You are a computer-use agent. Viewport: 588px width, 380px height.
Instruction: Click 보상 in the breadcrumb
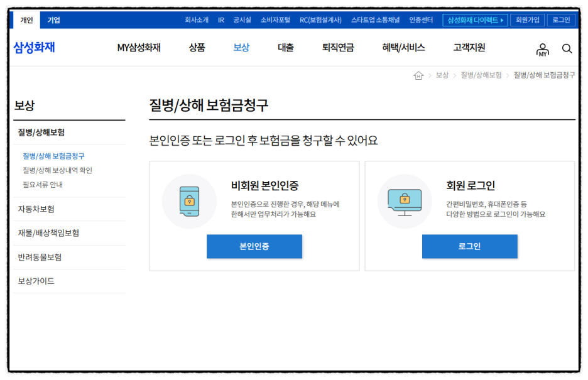[x=442, y=75]
